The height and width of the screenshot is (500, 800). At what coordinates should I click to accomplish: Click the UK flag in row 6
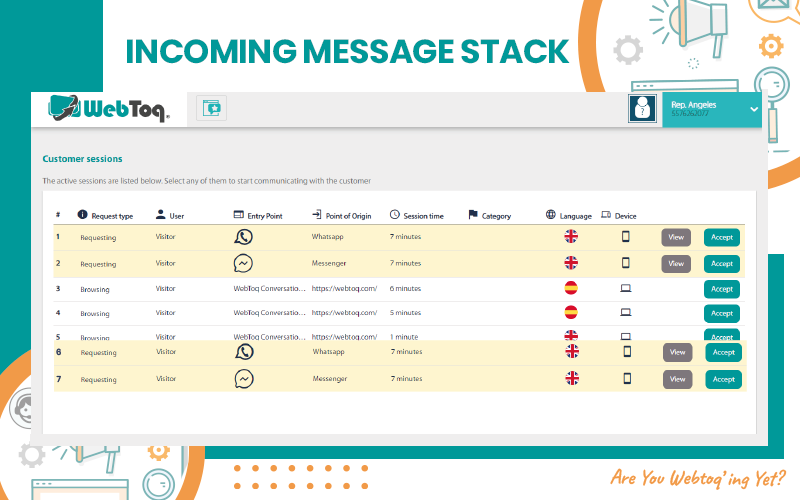pos(572,352)
